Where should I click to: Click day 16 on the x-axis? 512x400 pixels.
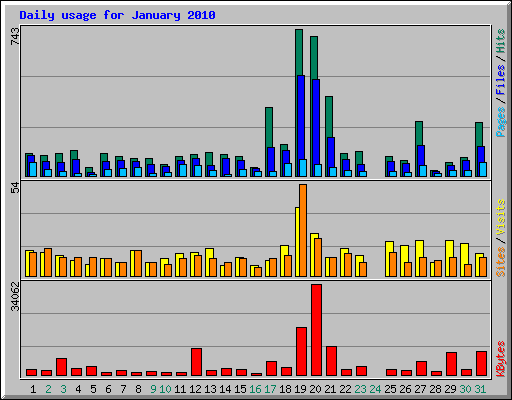pyautogui.click(x=255, y=389)
